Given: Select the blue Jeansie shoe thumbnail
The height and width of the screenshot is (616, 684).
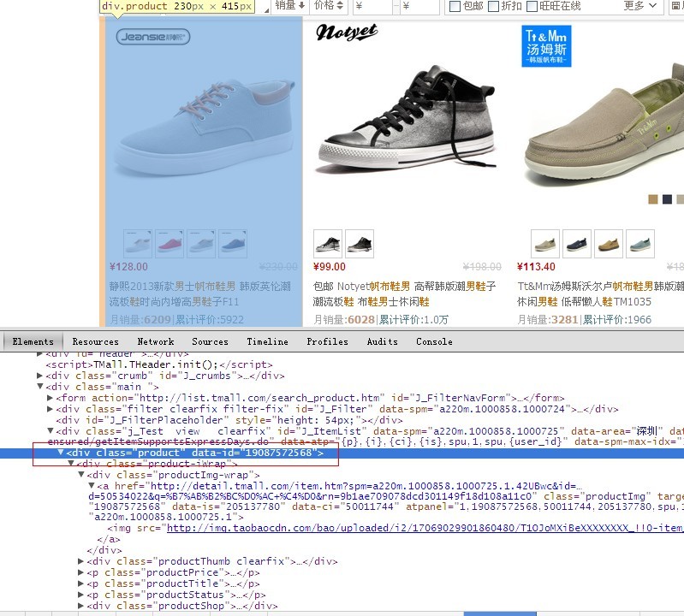Looking at the screenshot, I should pyautogui.click(x=233, y=244).
